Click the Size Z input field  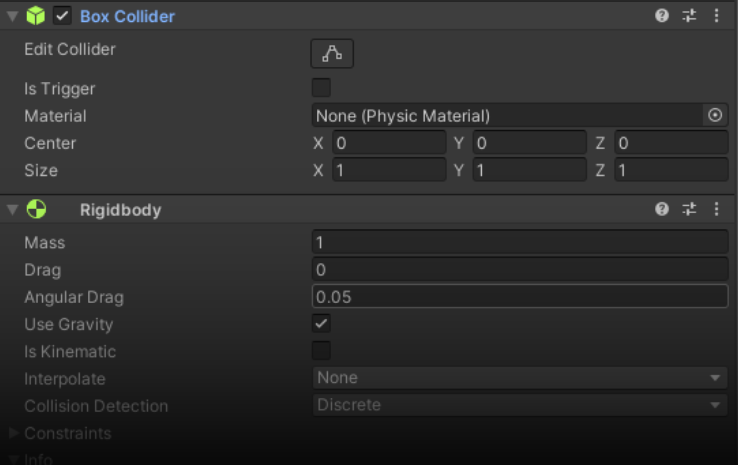(x=671, y=170)
